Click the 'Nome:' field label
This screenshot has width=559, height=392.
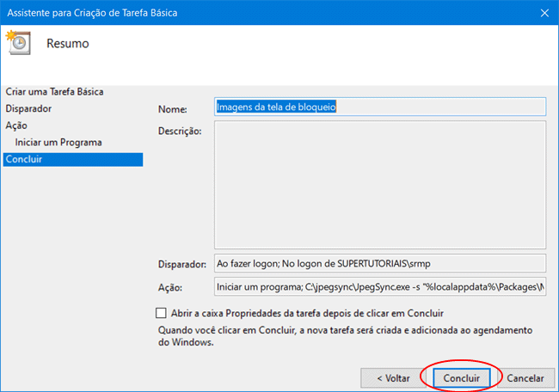pyautogui.click(x=173, y=108)
